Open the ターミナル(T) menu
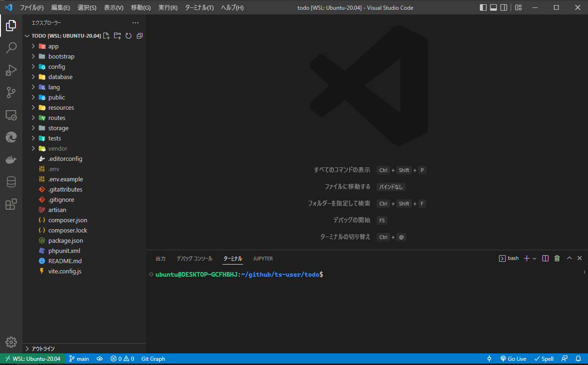This screenshot has height=365, width=588. (x=199, y=7)
